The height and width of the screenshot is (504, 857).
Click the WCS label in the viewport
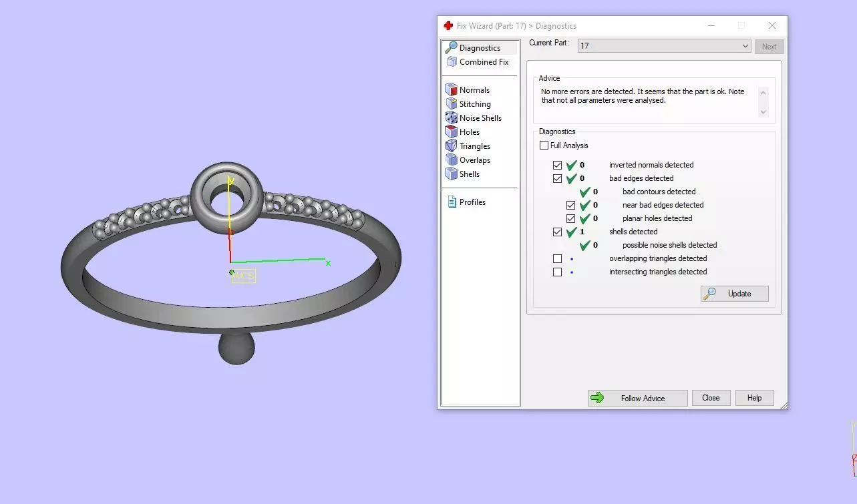[x=244, y=276]
